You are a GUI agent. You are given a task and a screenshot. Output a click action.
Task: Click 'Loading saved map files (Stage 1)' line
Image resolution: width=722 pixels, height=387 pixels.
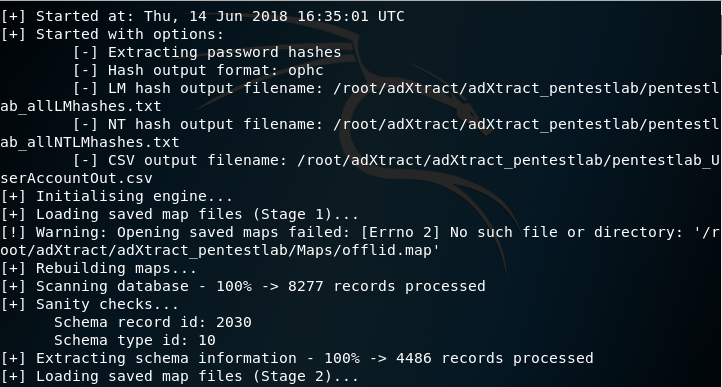click(x=180, y=214)
